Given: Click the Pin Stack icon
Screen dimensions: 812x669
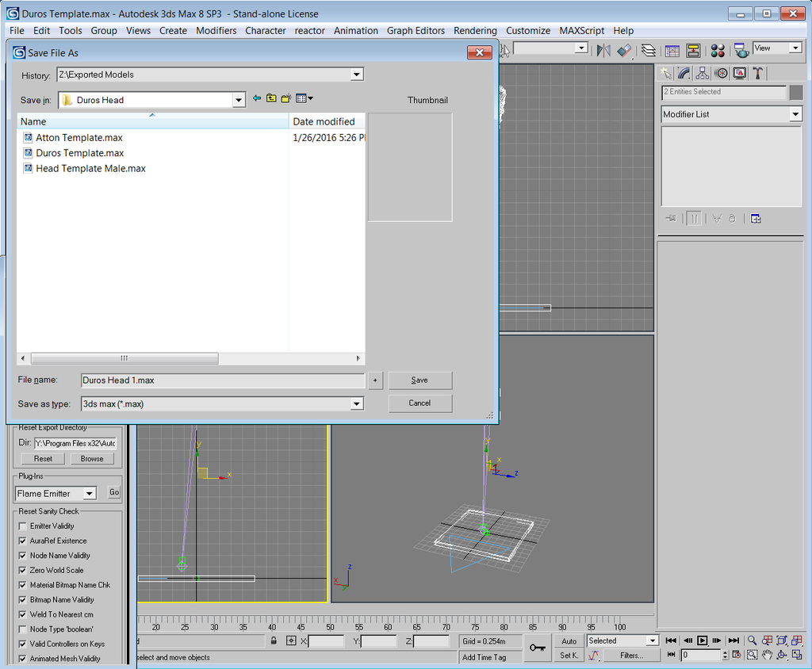Looking at the screenshot, I should tap(671, 219).
